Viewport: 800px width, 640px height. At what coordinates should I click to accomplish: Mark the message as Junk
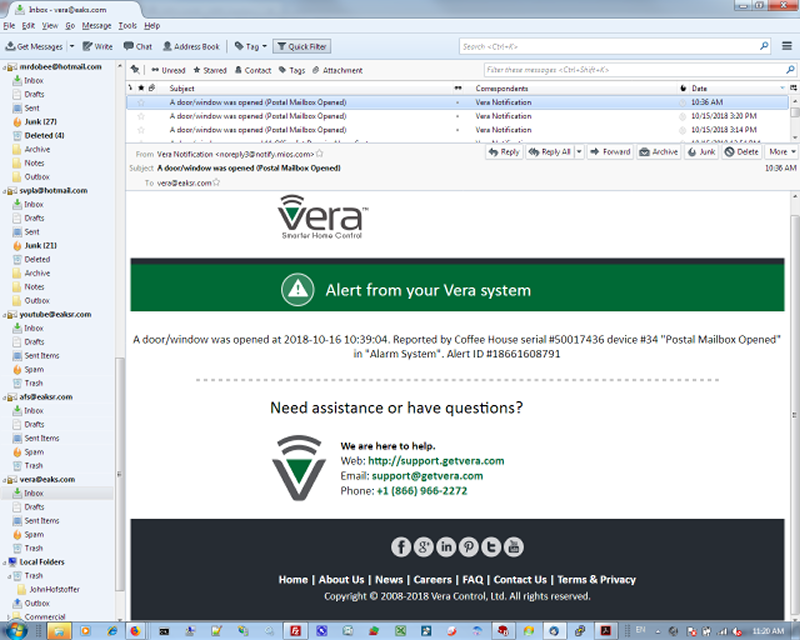tap(701, 152)
